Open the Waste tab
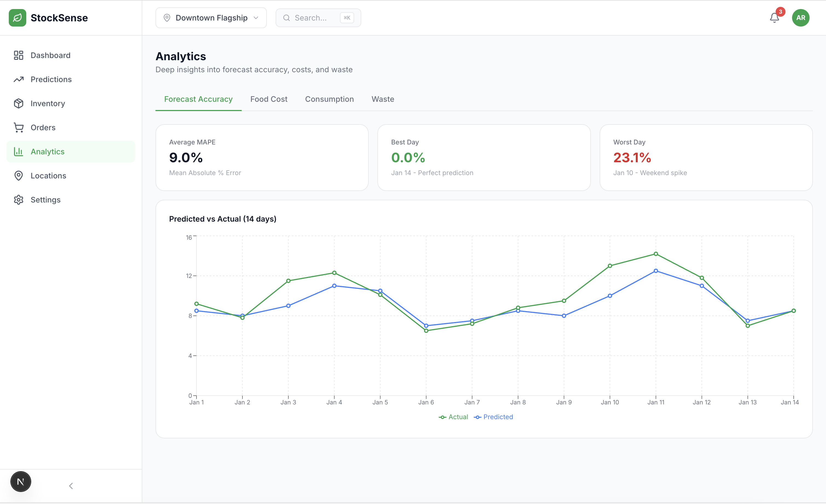The height and width of the screenshot is (504, 826). point(383,99)
